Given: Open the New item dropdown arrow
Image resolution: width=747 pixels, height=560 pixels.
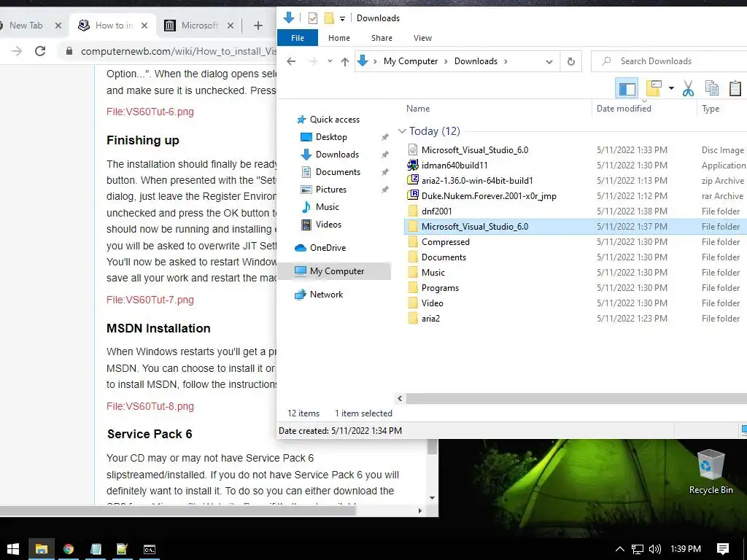Looking at the screenshot, I should [671, 88].
